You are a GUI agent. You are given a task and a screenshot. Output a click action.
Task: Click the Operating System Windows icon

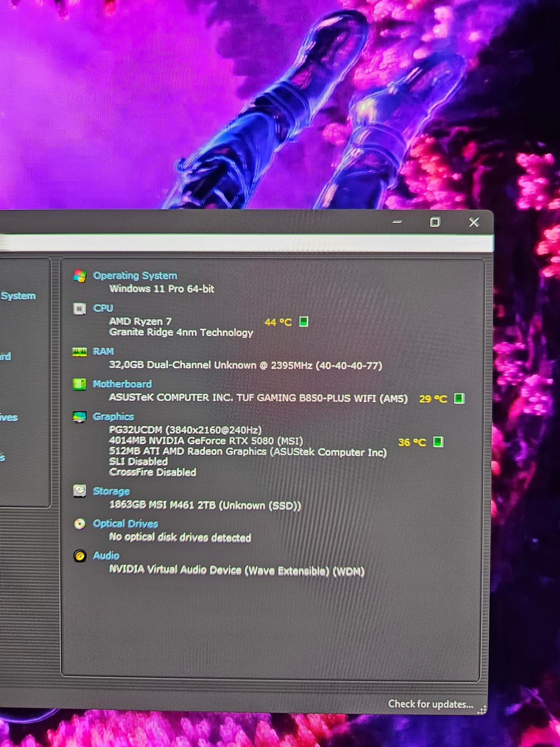pos(80,276)
